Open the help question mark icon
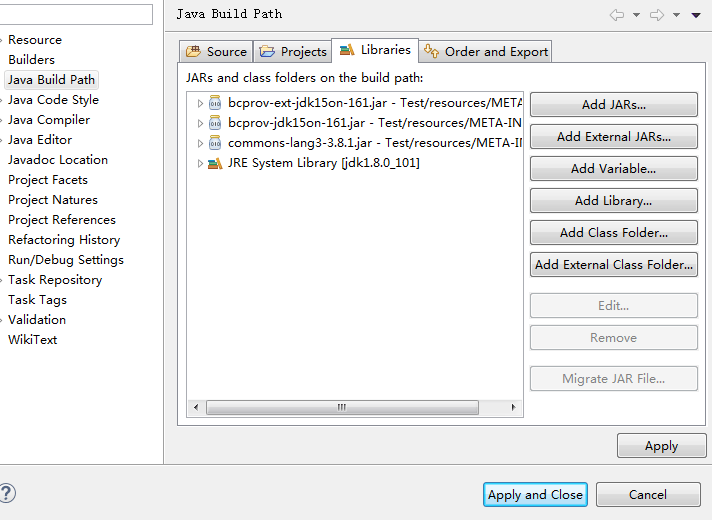 (7, 493)
